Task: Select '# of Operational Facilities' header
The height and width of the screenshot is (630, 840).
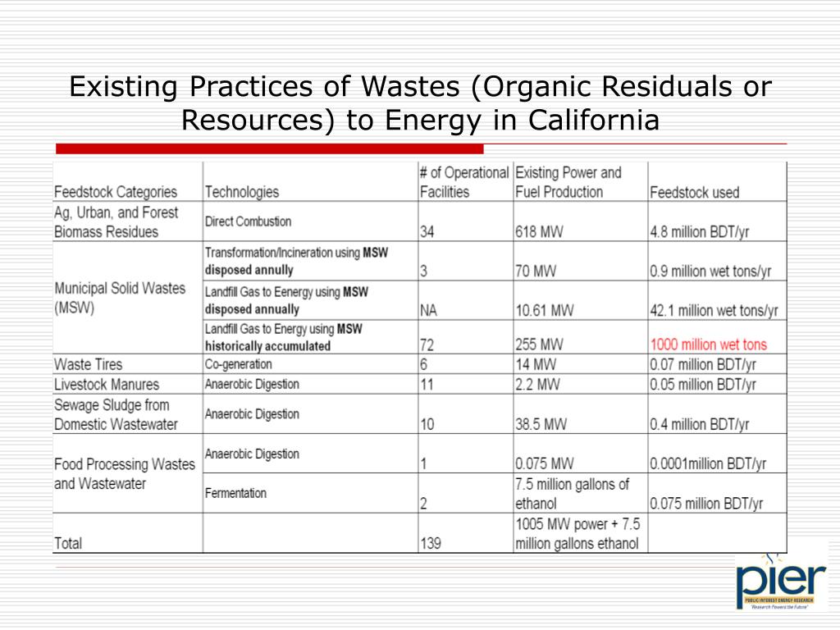Action: pyautogui.click(x=464, y=182)
